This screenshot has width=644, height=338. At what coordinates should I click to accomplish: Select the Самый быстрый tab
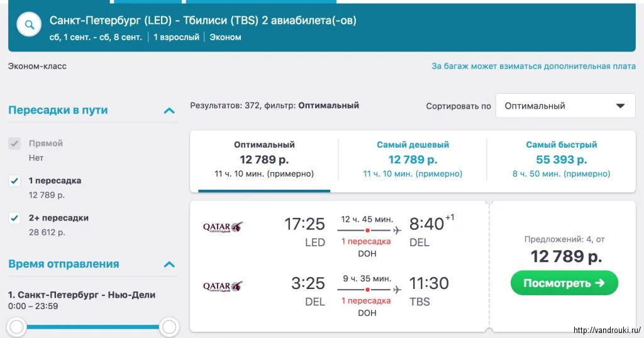[561, 160]
